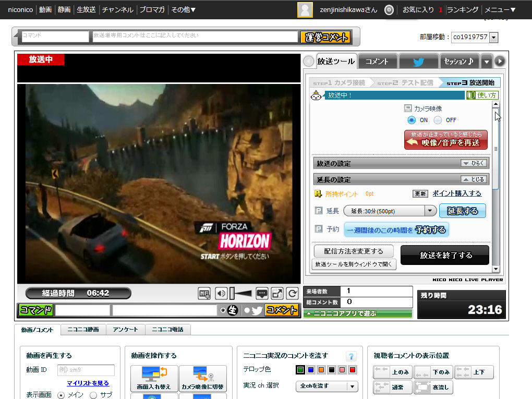The height and width of the screenshot is (399, 532).
Task: Mute the player with speaker icon
Action: 221,294
